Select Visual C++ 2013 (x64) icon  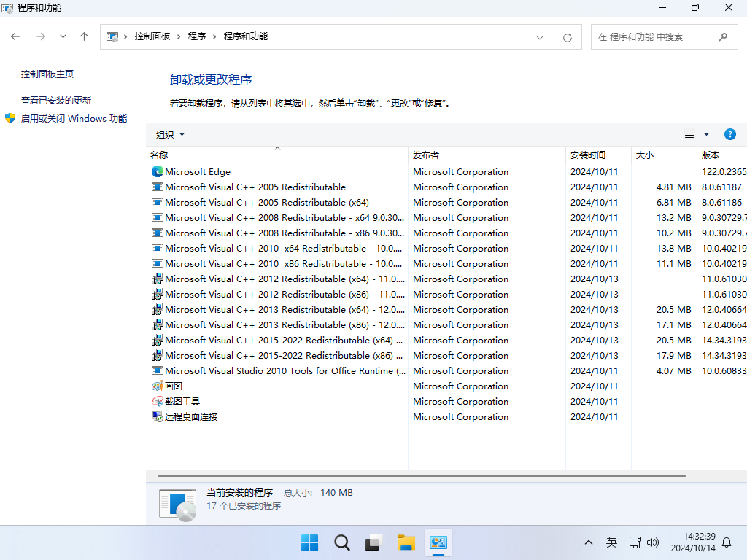point(158,309)
